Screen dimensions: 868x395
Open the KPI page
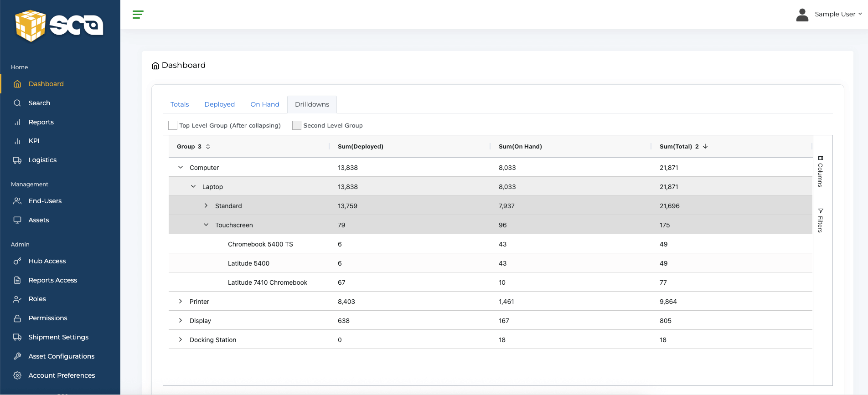pos(34,141)
